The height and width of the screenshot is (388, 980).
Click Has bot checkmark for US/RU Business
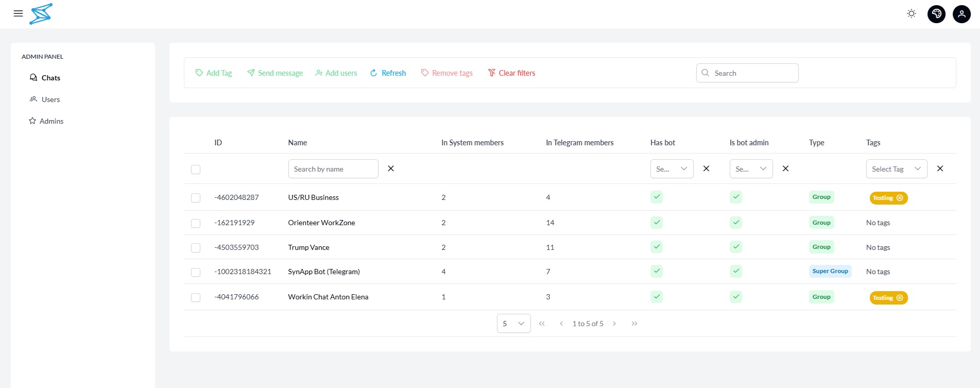pos(657,197)
